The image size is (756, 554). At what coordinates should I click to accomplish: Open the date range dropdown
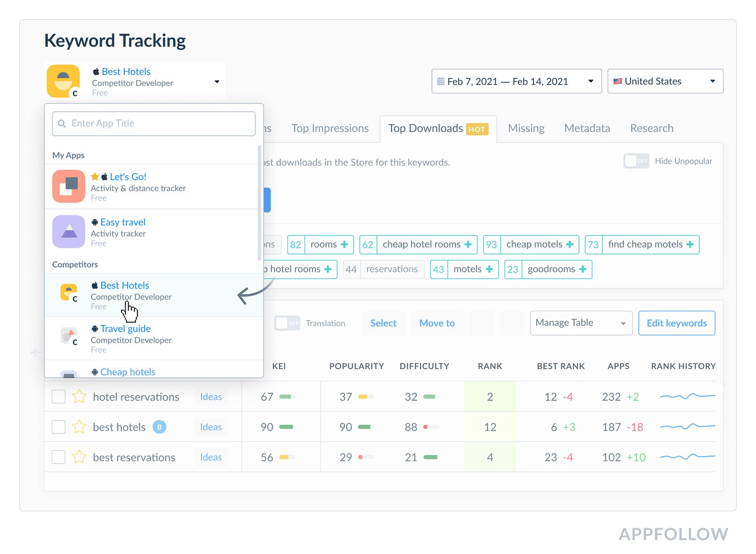(516, 82)
